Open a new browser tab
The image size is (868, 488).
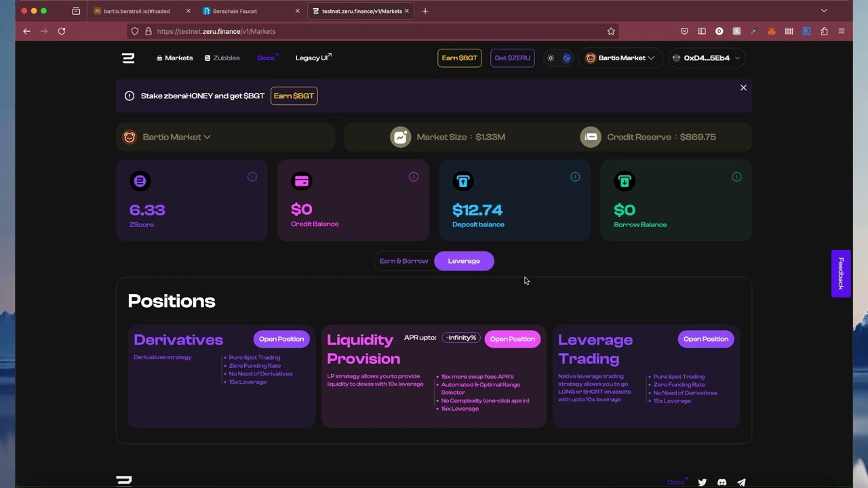(x=425, y=11)
